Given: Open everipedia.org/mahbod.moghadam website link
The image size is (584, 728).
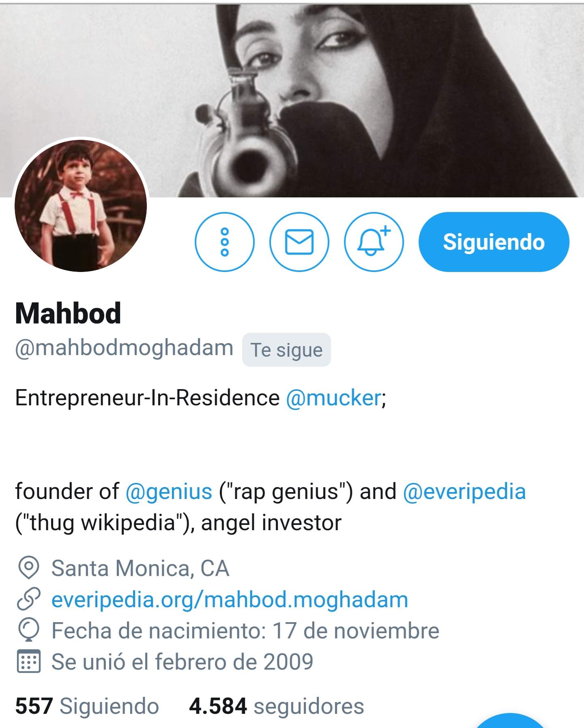Looking at the screenshot, I should (x=230, y=600).
